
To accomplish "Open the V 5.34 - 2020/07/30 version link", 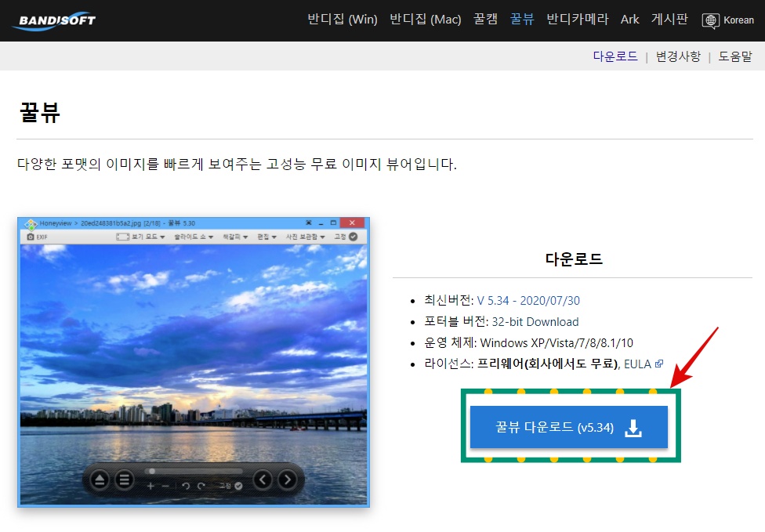I will (x=528, y=300).
